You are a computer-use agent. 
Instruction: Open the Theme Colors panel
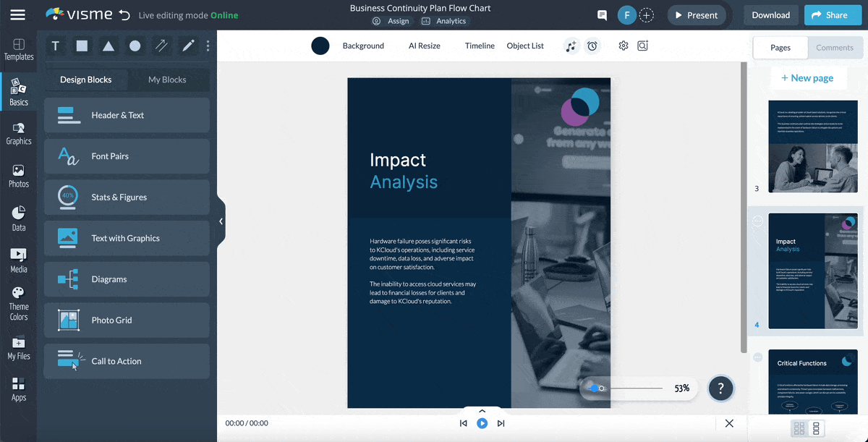19,299
